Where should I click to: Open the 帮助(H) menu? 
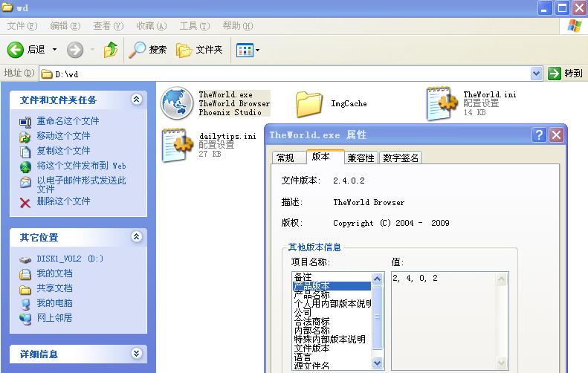pos(238,26)
